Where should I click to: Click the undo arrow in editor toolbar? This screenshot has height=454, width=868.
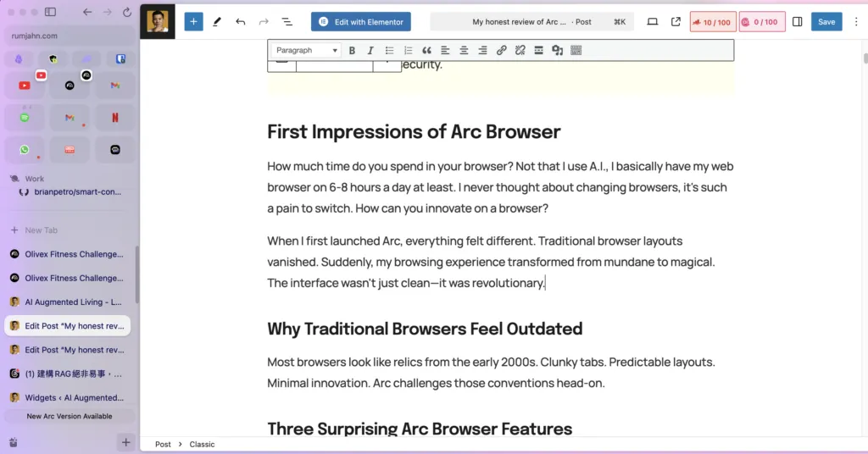241,22
